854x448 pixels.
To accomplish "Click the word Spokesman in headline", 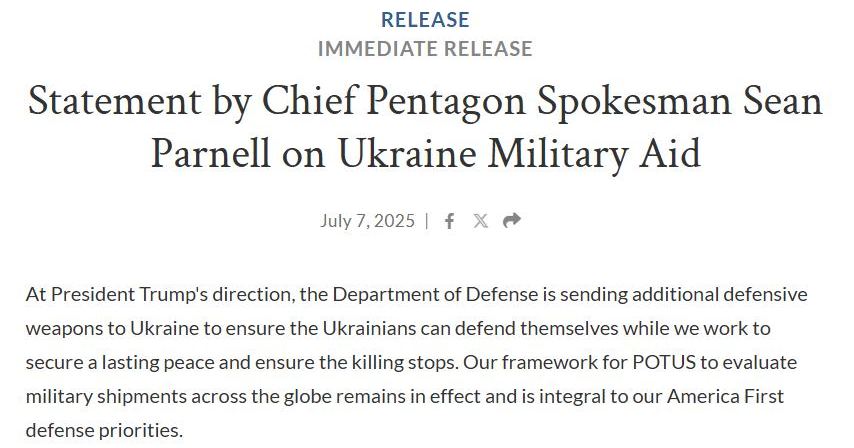I will tap(634, 103).
